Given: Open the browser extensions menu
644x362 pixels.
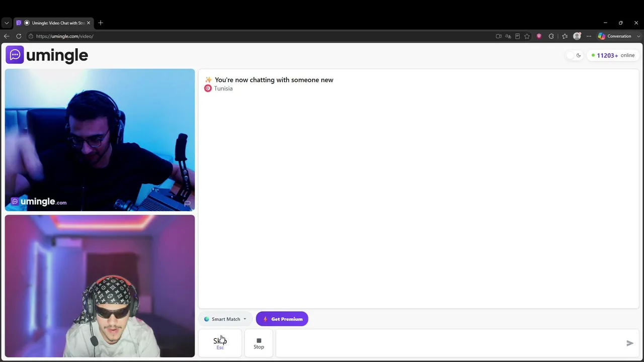Looking at the screenshot, I should coord(551,36).
